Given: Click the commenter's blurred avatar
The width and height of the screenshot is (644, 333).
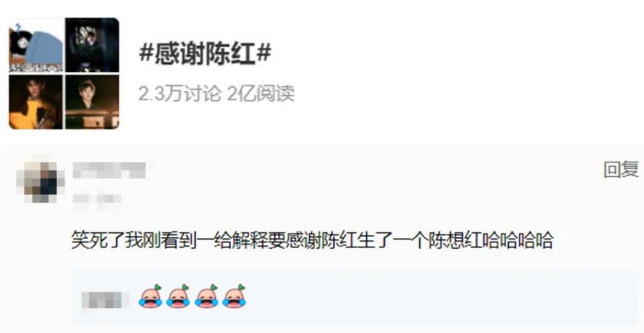Looking at the screenshot, I should 40,179.
